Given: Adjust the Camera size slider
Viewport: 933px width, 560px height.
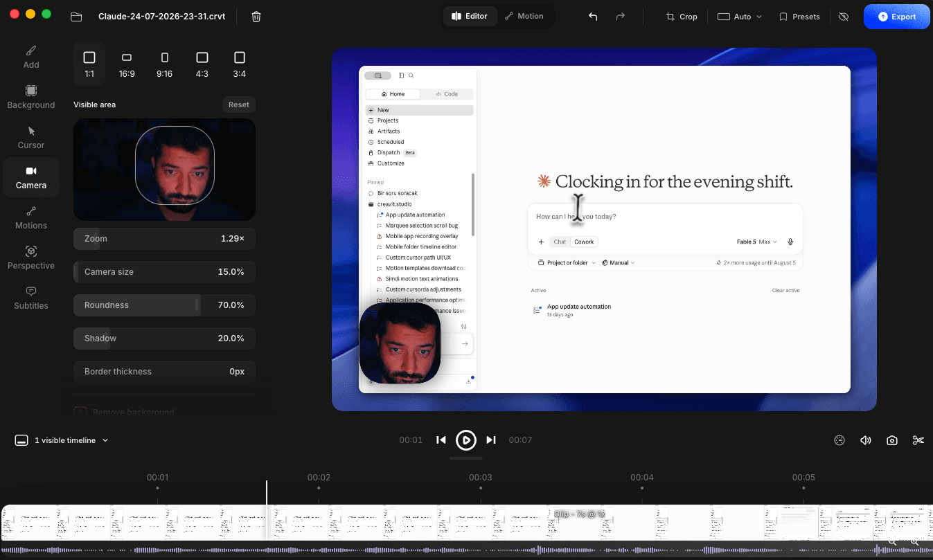Looking at the screenshot, I should click(x=164, y=272).
